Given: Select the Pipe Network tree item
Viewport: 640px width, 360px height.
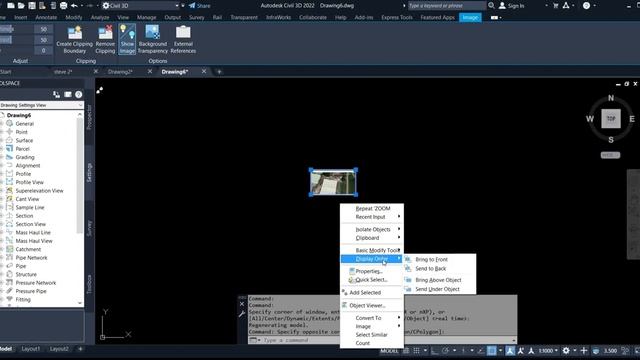Looking at the screenshot, I should (31, 258).
